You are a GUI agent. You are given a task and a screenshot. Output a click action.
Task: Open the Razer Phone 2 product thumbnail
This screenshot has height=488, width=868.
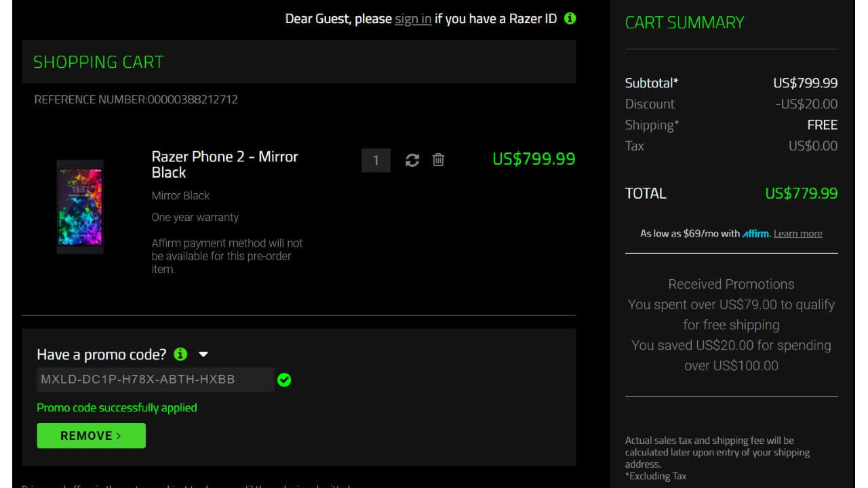[80, 206]
